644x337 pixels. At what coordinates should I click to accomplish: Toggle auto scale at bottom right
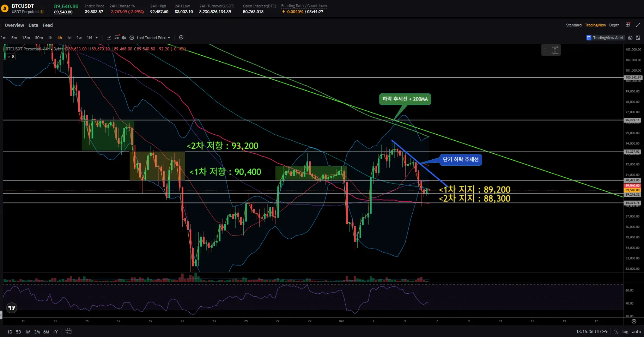(x=636, y=332)
